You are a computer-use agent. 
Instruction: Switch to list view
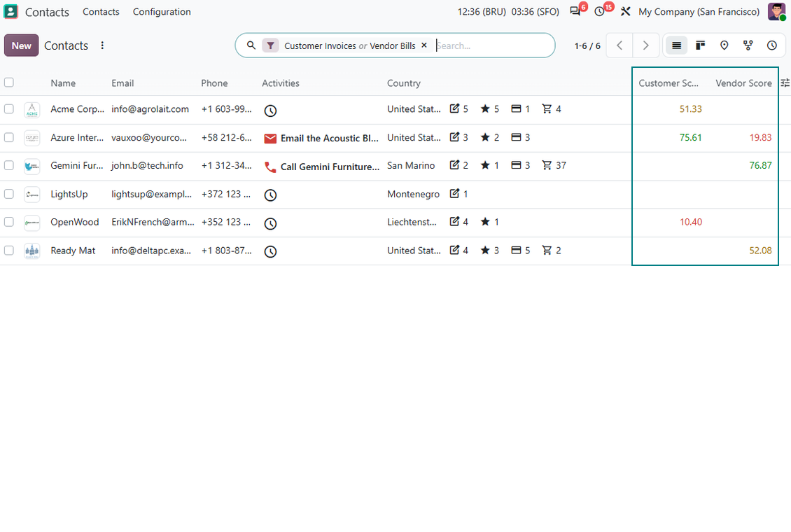pos(676,45)
